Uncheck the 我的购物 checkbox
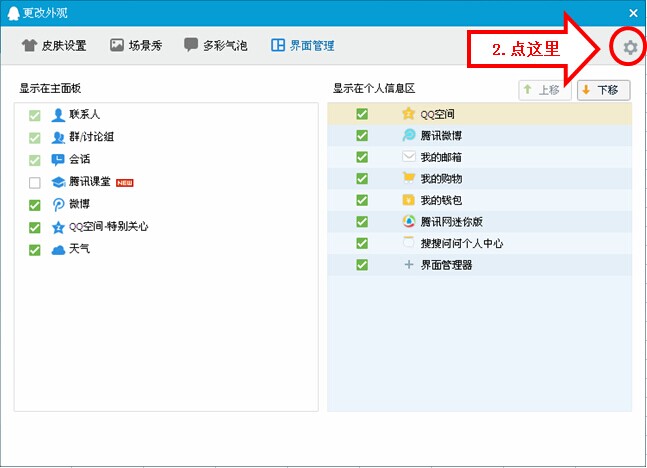The width and height of the screenshot is (647, 468). (x=362, y=178)
